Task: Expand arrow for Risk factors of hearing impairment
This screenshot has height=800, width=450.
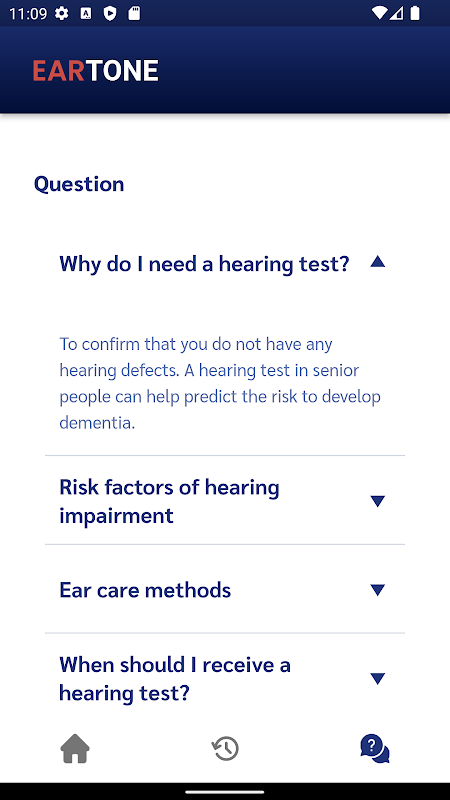Action: click(378, 501)
